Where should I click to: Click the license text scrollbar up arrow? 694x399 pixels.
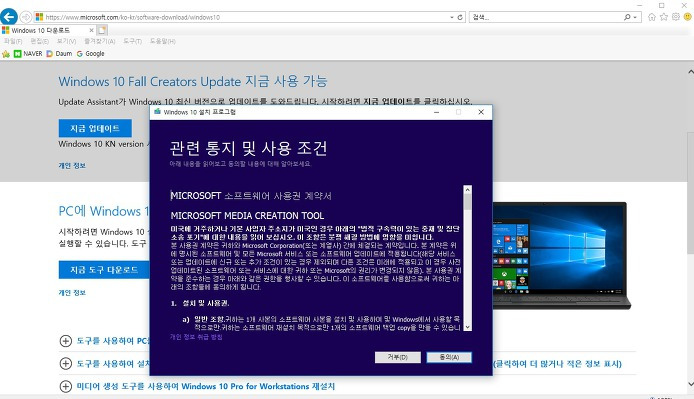467,190
